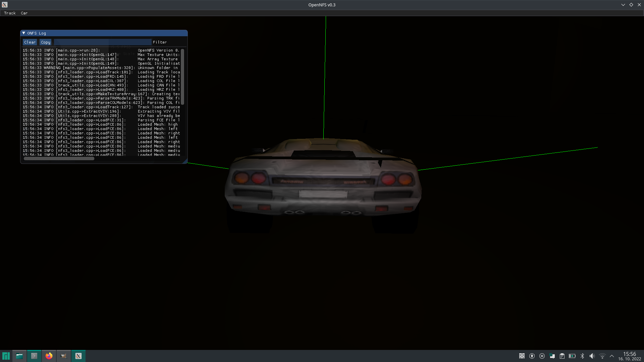
Task: View battery status in the system tray
Action: pos(572,356)
